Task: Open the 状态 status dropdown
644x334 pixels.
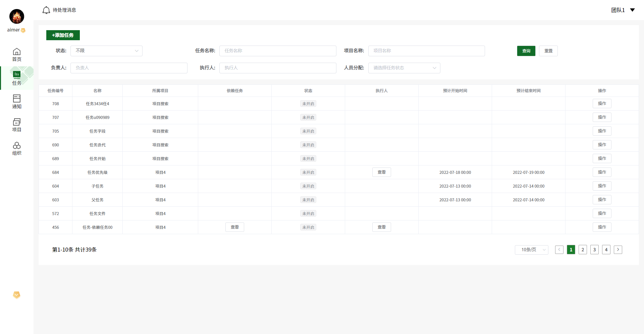Action: click(x=106, y=51)
